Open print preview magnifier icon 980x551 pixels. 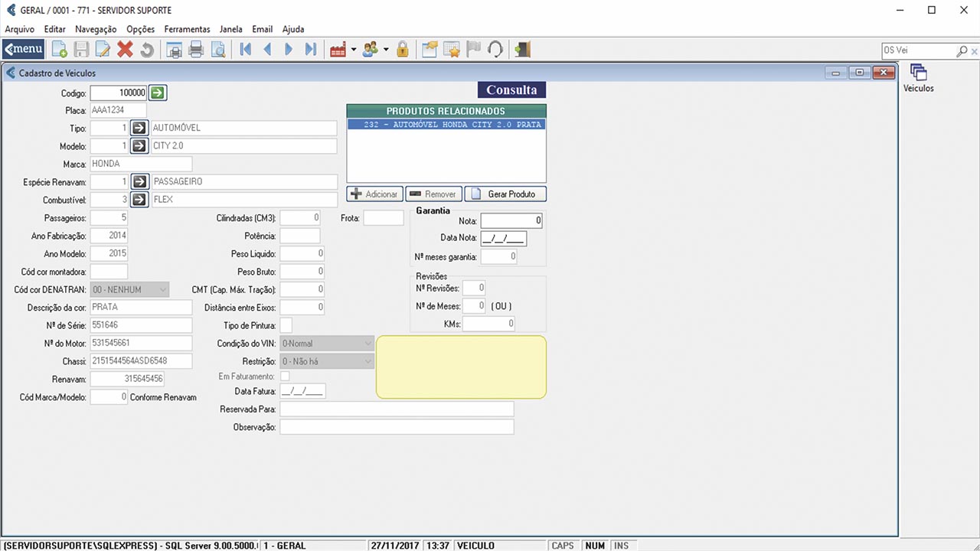point(218,50)
